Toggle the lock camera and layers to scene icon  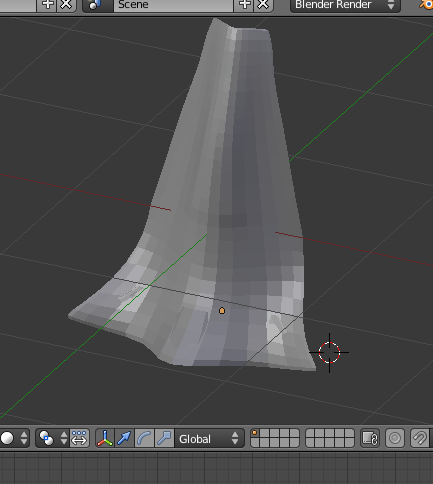[x=370, y=438]
